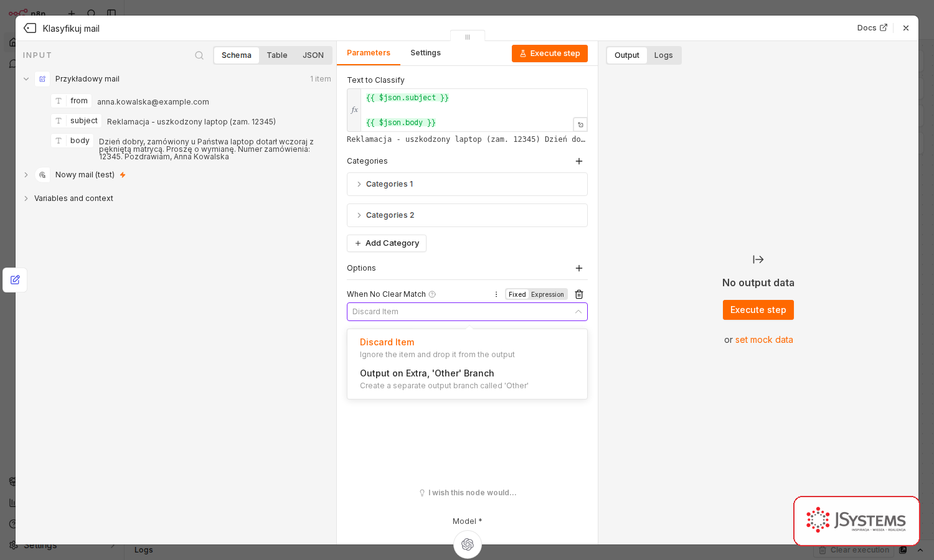The width and height of the screenshot is (934, 560).
Task: Click the back node icon beside Klasyfikuj mail
Action: 30,28
